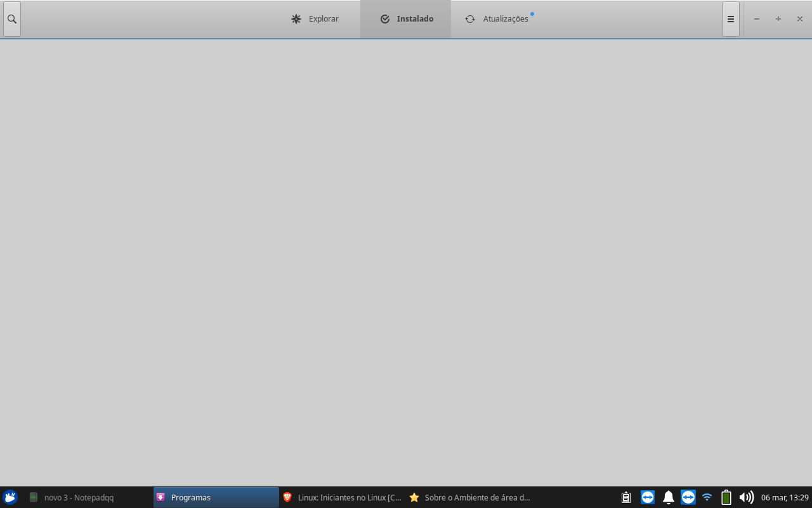Switch to Brave Linux: Iniciantes window
812x508 pixels.
click(343, 497)
